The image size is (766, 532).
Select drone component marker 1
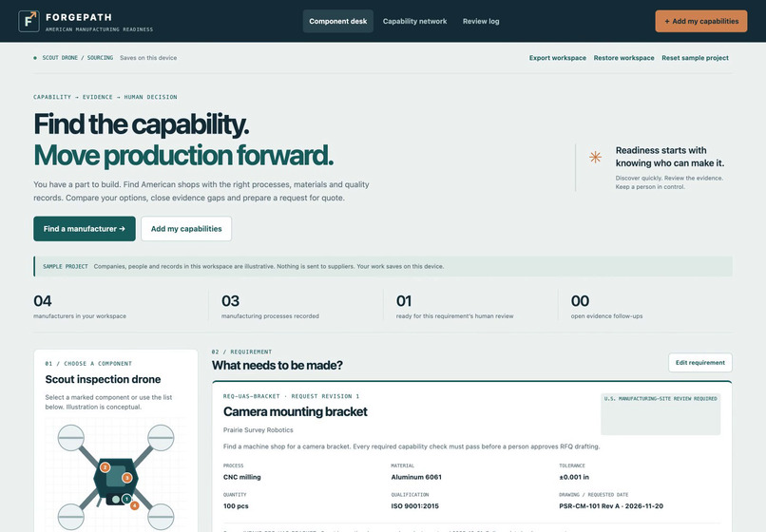point(126,499)
